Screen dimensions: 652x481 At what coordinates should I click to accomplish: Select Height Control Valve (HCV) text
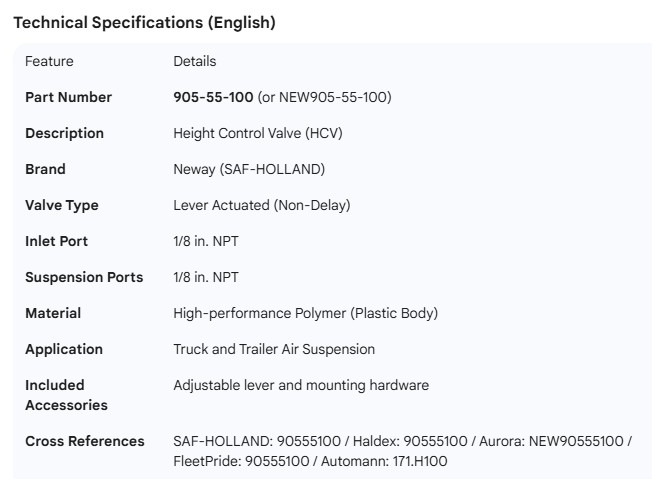[264, 133]
